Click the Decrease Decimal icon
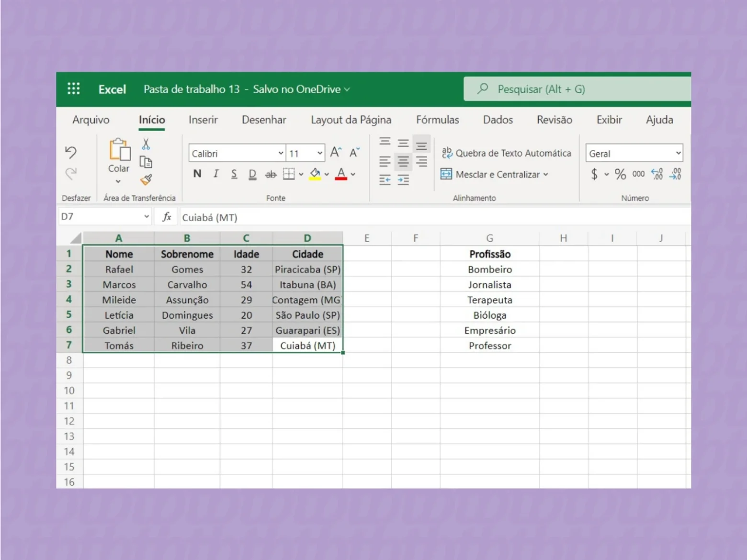Image resolution: width=747 pixels, height=560 pixels. (x=676, y=174)
